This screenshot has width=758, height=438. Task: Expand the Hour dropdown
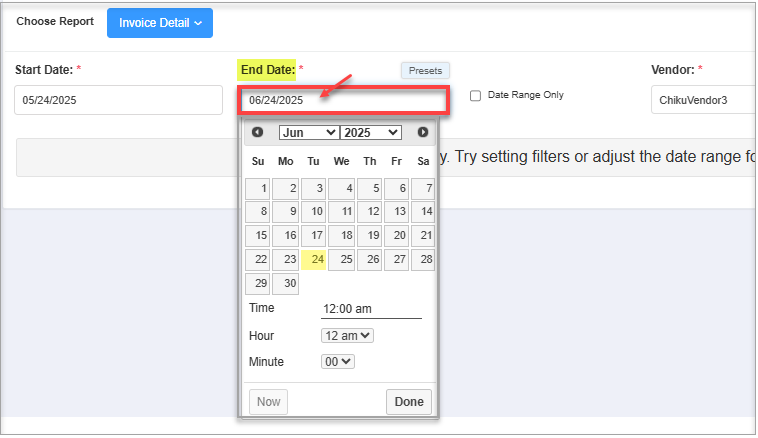coord(347,336)
